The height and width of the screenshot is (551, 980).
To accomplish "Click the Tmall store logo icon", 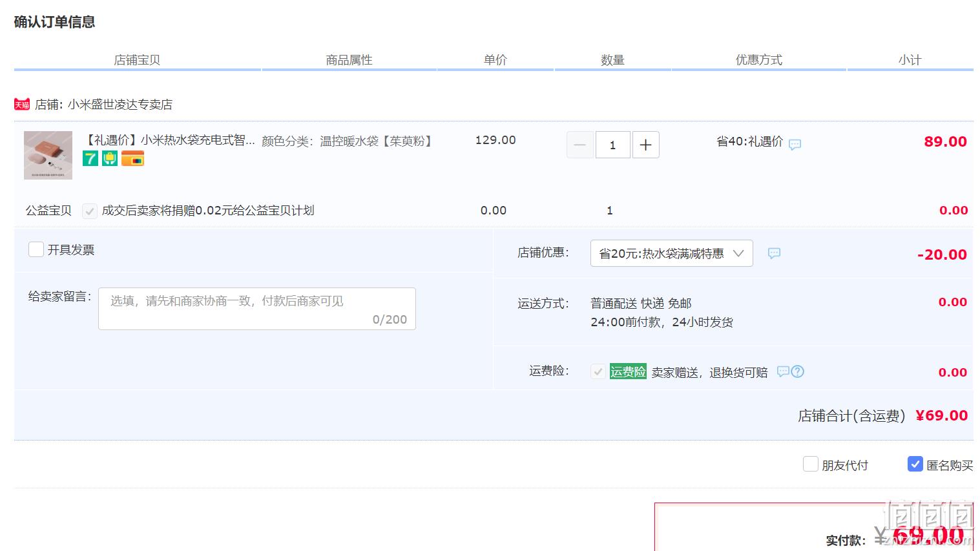I will tap(22, 104).
